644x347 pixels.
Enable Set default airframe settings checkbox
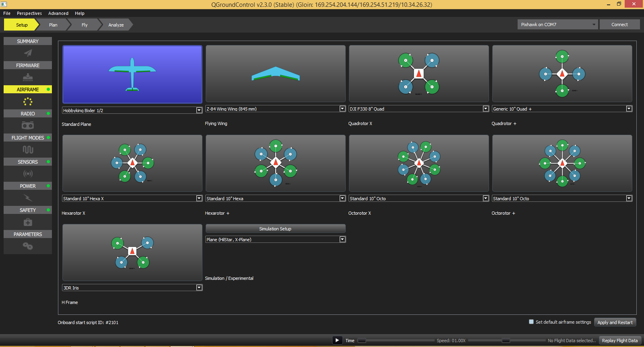click(x=531, y=322)
